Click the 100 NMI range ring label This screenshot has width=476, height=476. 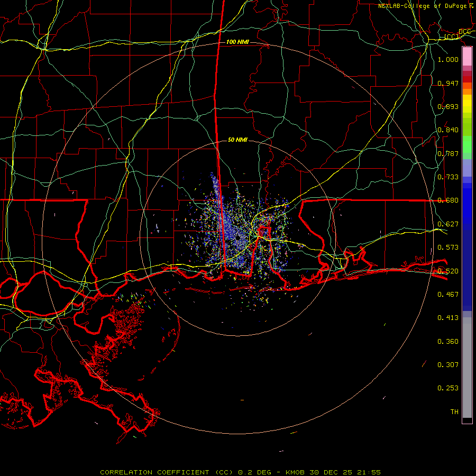pos(237,42)
